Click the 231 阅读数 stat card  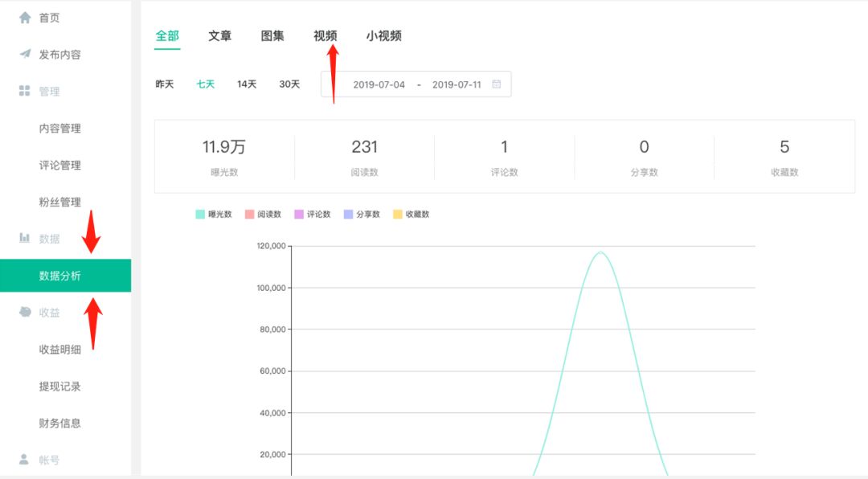click(x=364, y=157)
